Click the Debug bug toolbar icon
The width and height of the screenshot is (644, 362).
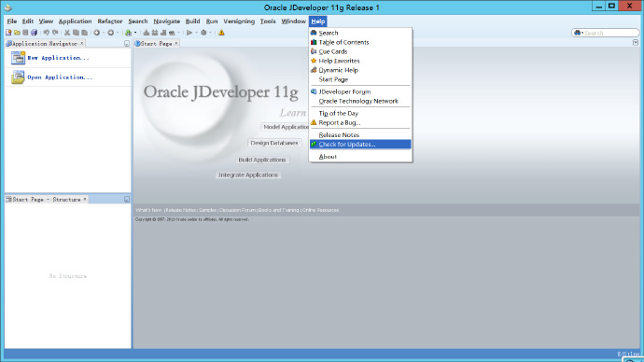point(203,33)
